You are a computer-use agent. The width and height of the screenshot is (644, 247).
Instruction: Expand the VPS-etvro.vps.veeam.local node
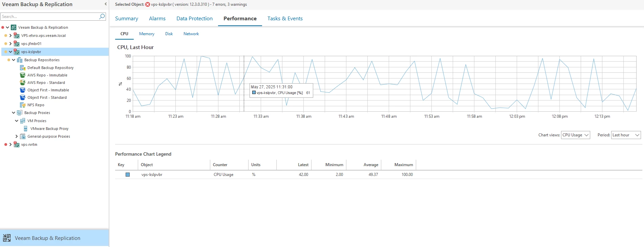pyautogui.click(x=10, y=35)
